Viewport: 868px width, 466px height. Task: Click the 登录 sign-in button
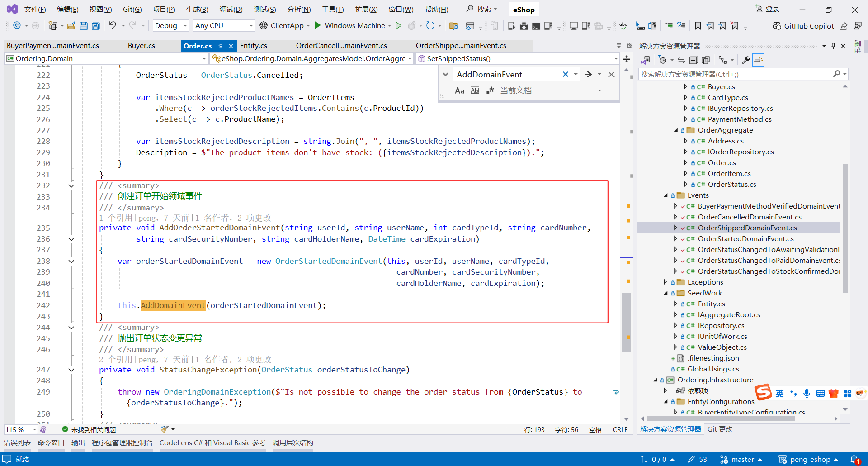(x=768, y=9)
